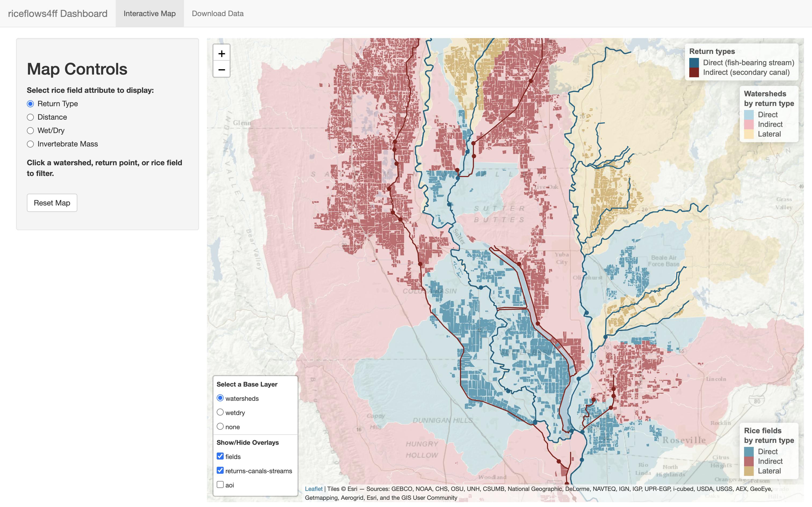Click the riceflows4ff Dashboard title
The image size is (812, 507).
58,13
